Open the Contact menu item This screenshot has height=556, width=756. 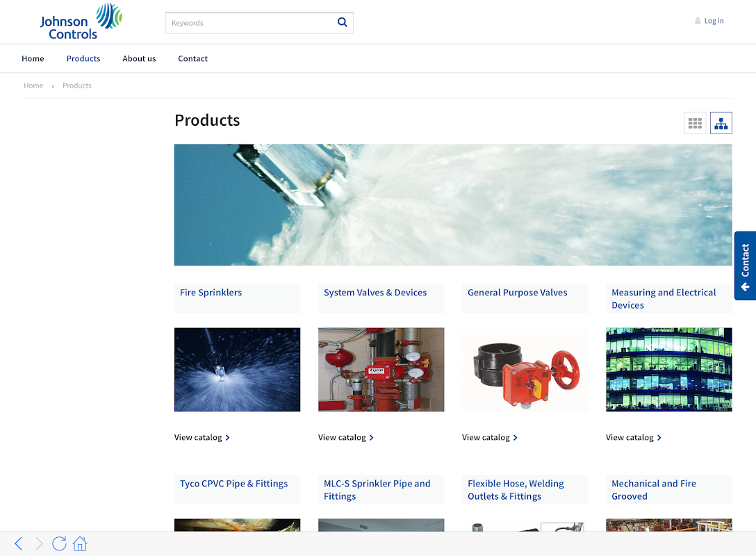coord(193,58)
